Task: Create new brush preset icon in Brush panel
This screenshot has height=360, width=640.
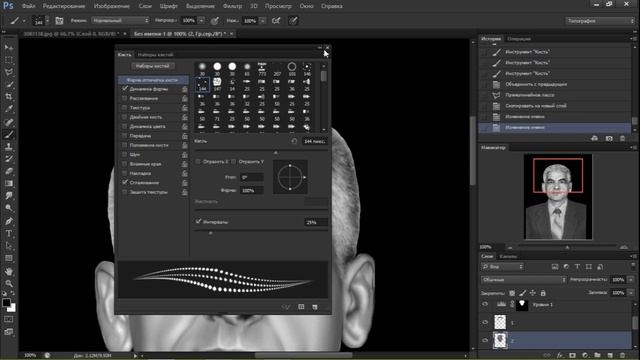Action: [315, 307]
